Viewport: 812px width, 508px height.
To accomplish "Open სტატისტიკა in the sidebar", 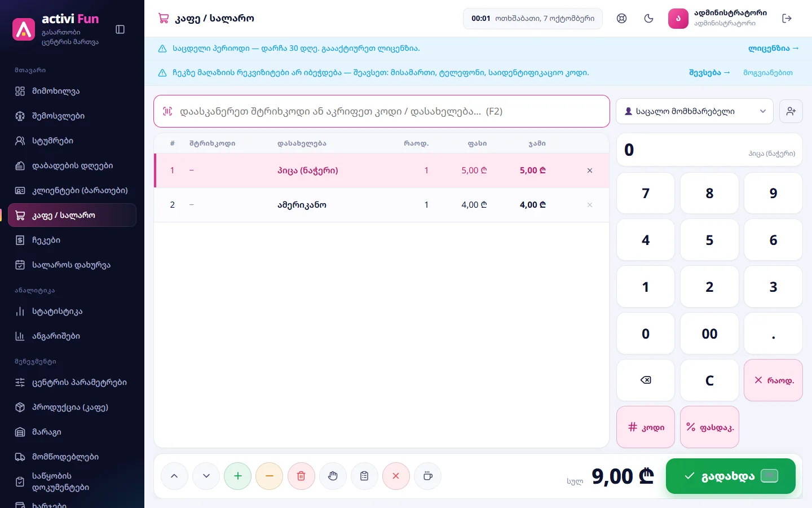I will click(72, 311).
